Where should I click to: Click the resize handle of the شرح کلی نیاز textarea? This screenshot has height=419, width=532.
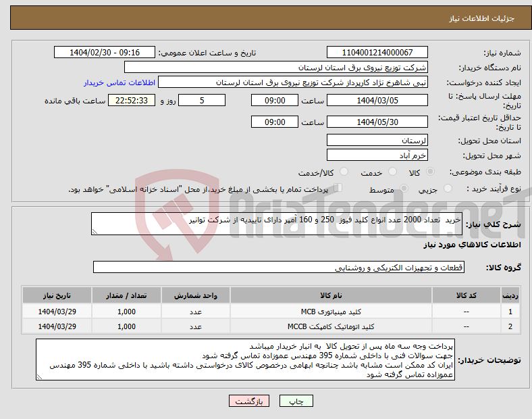click(x=95, y=232)
